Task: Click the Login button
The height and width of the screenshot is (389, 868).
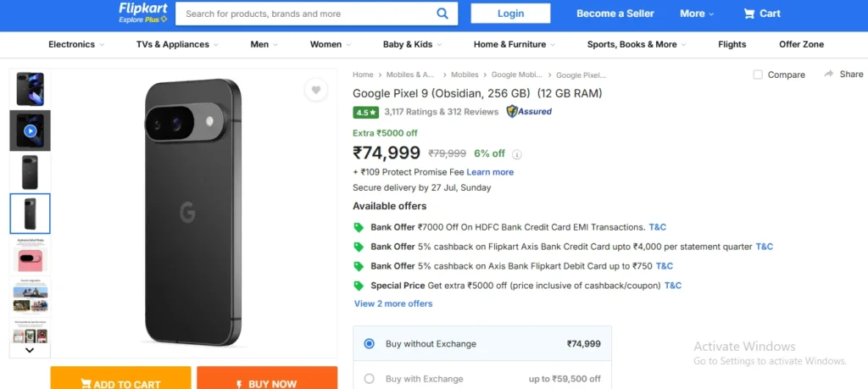Action: tap(510, 14)
